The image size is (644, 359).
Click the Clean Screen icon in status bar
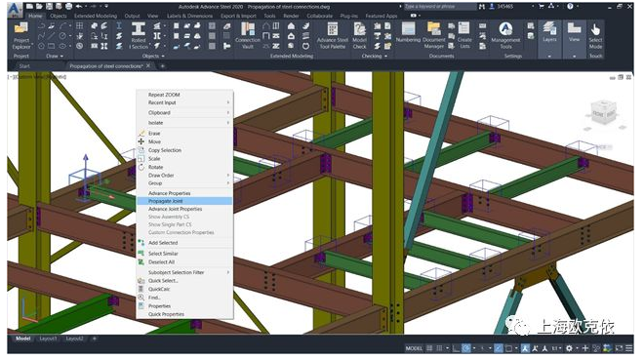click(x=619, y=348)
